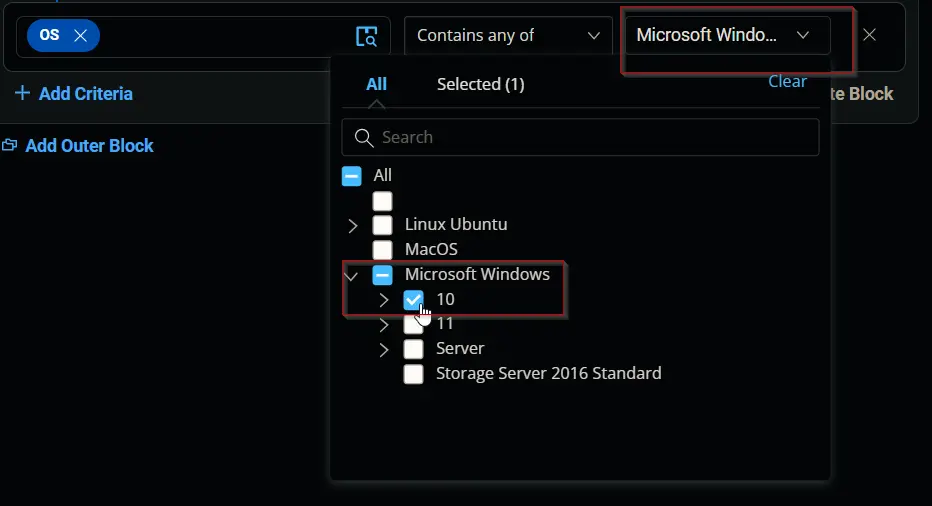Toggle the All checkbox
This screenshot has height=506, width=932.
tap(351, 176)
